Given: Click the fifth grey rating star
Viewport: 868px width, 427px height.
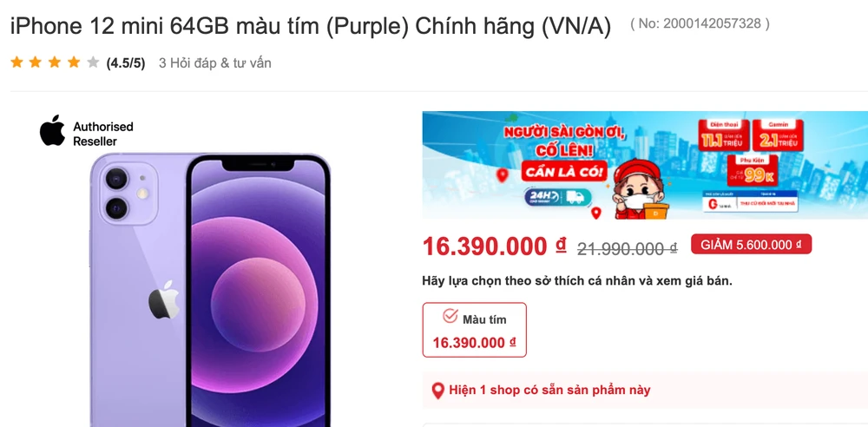Looking at the screenshot, I should click(93, 62).
